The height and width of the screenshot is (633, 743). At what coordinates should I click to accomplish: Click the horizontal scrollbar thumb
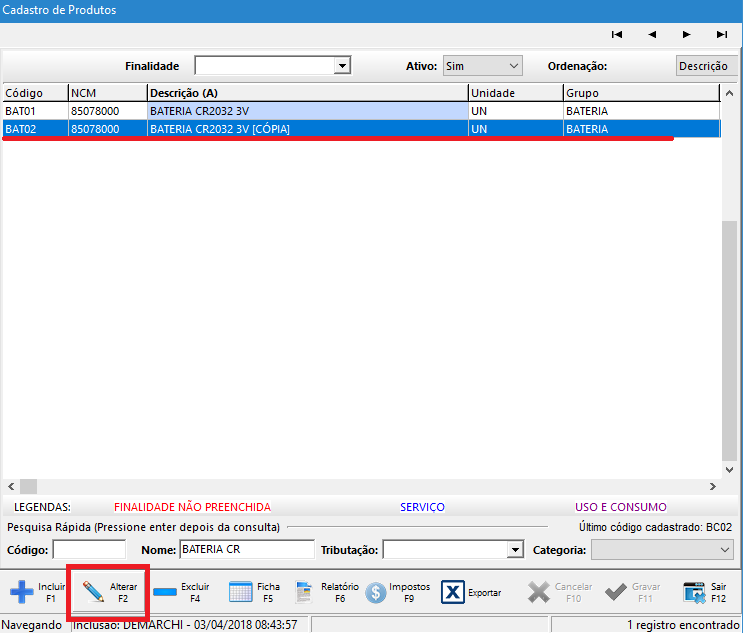point(28,487)
